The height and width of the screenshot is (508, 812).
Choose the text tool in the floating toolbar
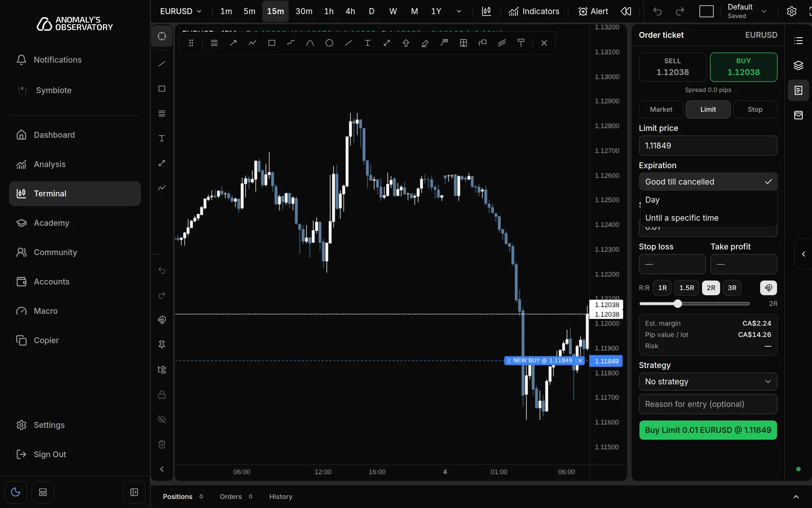[368, 43]
